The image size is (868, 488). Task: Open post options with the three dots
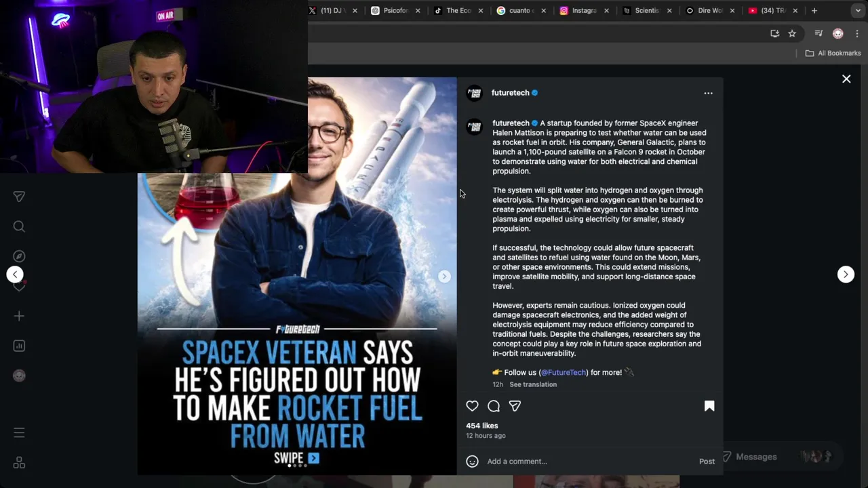pos(708,93)
